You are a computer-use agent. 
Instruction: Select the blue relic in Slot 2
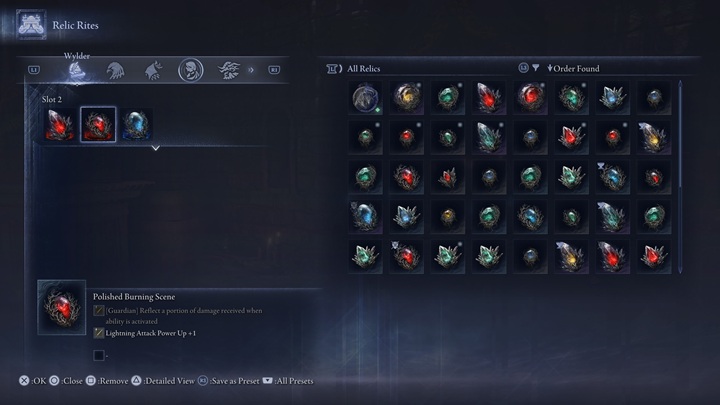[x=136, y=124]
